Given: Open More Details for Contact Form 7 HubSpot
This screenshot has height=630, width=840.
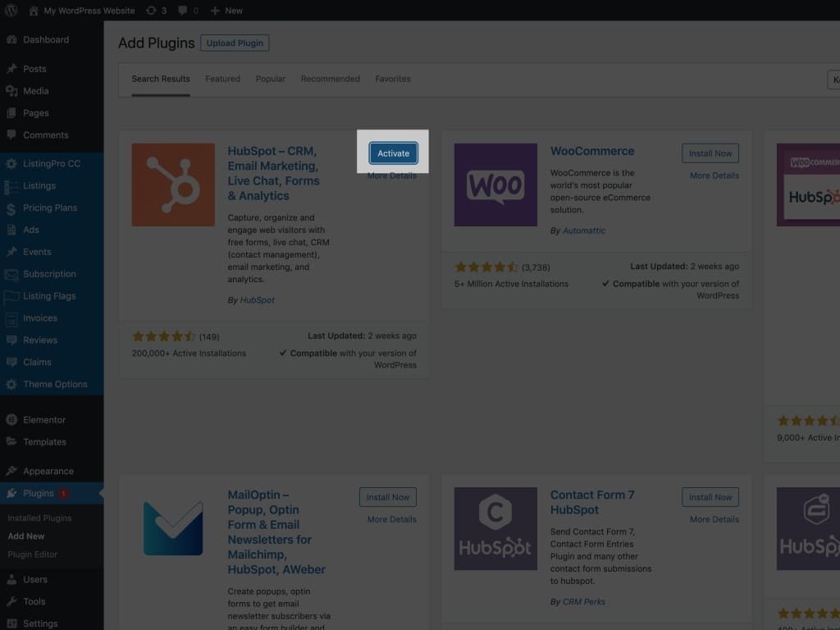Looking at the screenshot, I should point(714,519).
